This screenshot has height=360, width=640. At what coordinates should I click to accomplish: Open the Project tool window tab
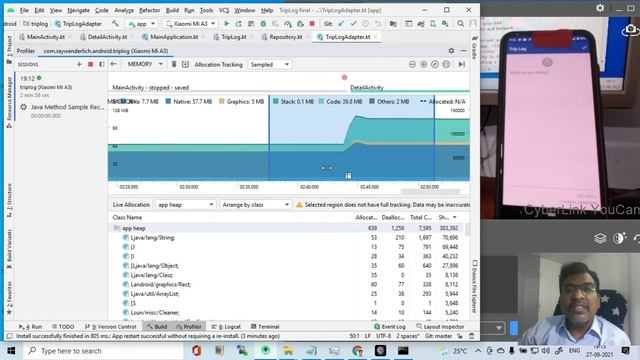pyautogui.click(x=9, y=50)
